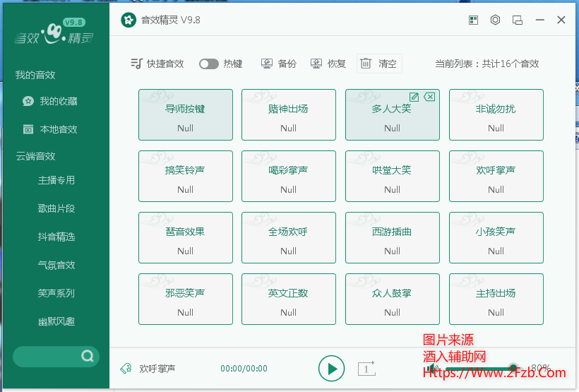Play the 全场欢呼 sound card

pyautogui.click(x=289, y=237)
